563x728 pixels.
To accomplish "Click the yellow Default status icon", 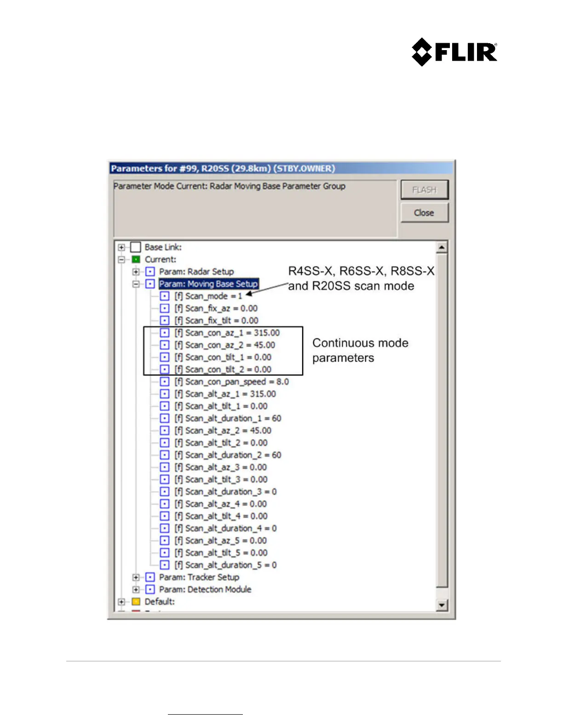I will pos(136,602).
